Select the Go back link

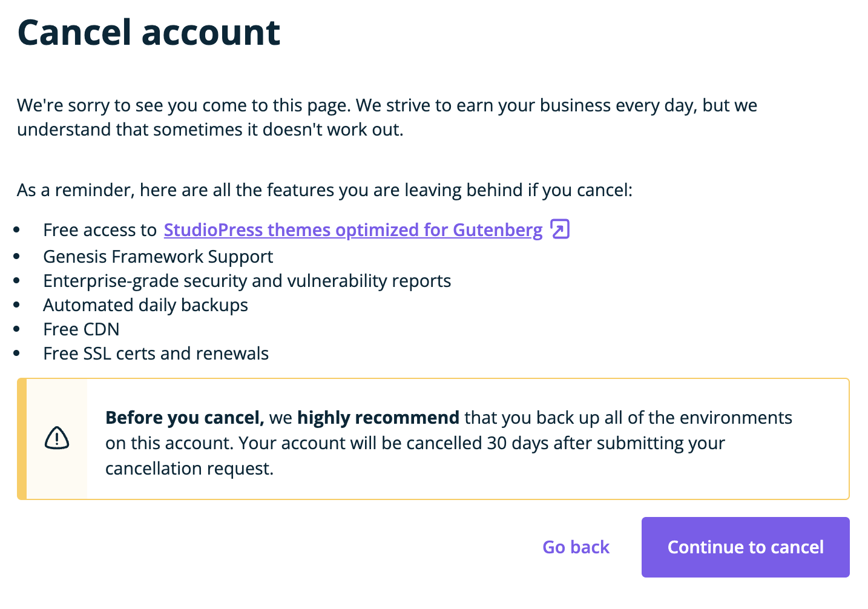point(576,547)
